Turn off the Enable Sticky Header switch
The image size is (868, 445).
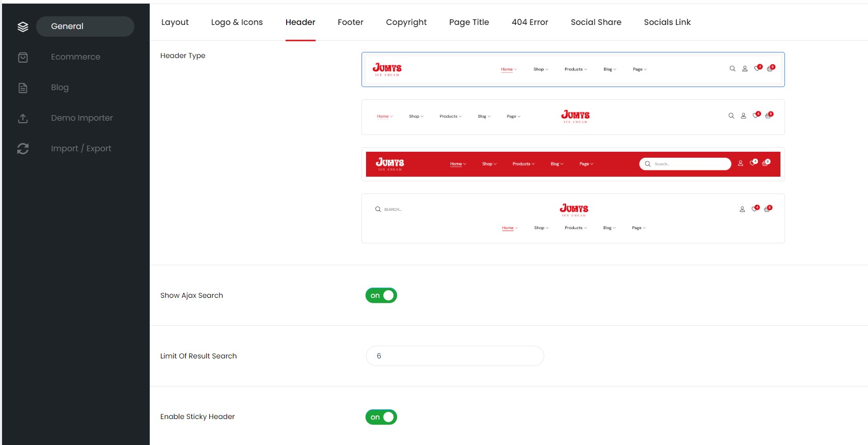(381, 417)
